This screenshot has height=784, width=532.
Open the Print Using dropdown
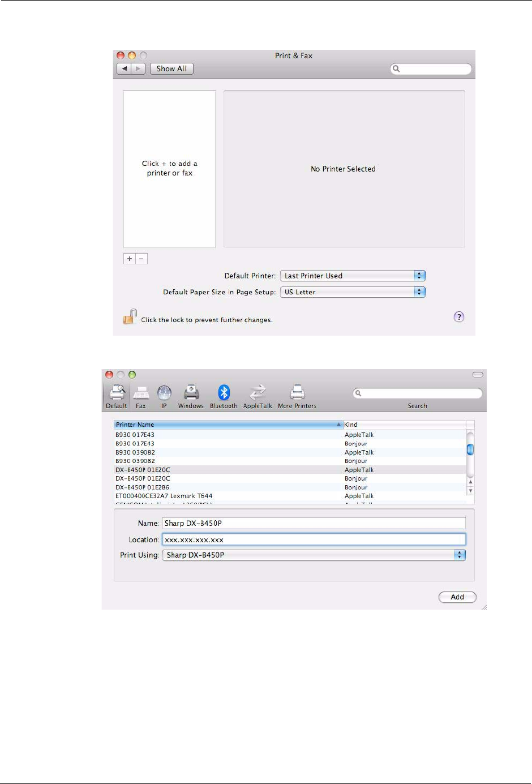click(x=314, y=555)
